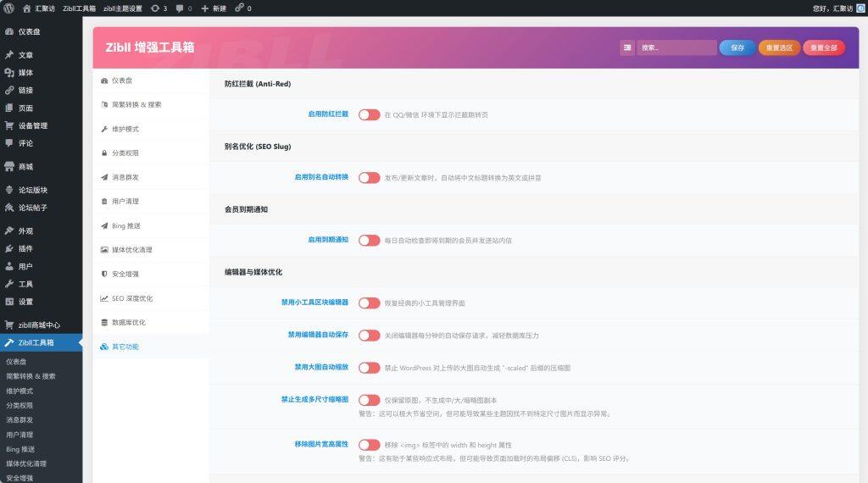Screen dimensions: 868x483
Task: Open the site home icon 汇聚访
Action: (26, 8)
